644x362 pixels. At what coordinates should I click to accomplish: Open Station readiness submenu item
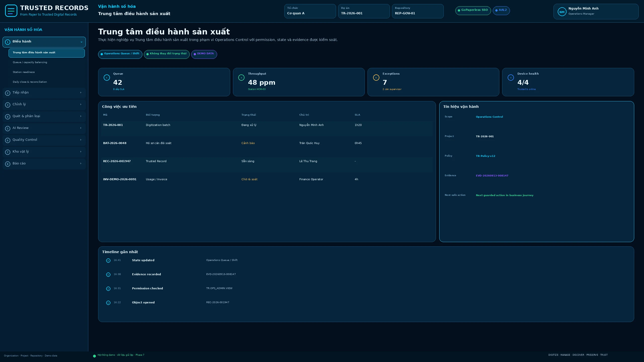pyautogui.click(x=47, y=72)
